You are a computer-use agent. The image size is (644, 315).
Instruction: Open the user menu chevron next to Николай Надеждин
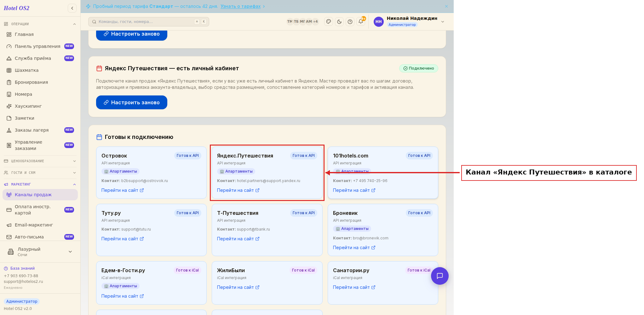pyautogui.click(x=443, y=22)
